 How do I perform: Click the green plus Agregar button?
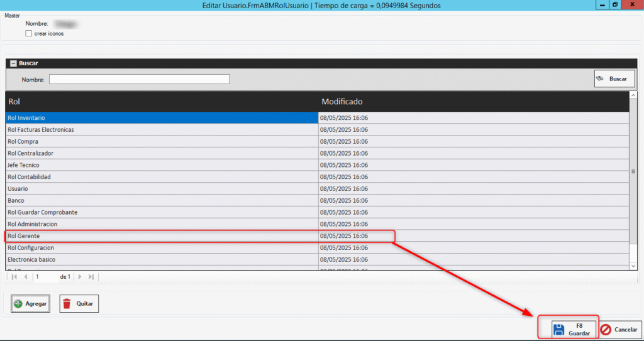30,303
